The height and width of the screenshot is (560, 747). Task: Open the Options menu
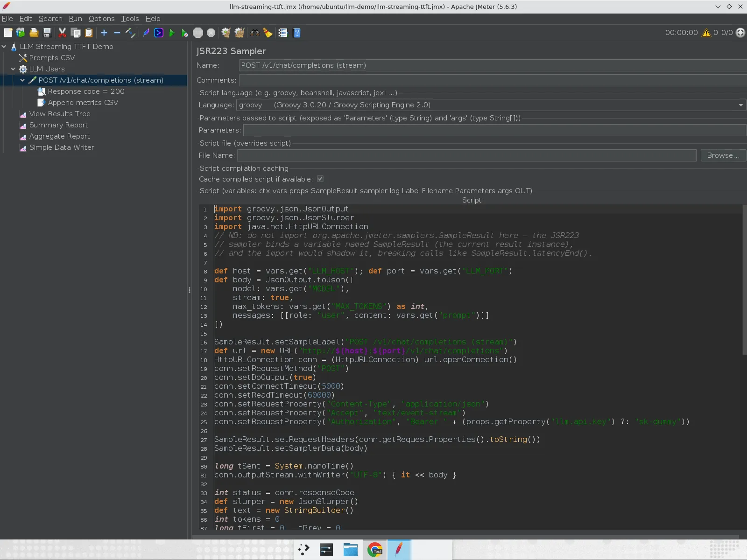point(101,19)
